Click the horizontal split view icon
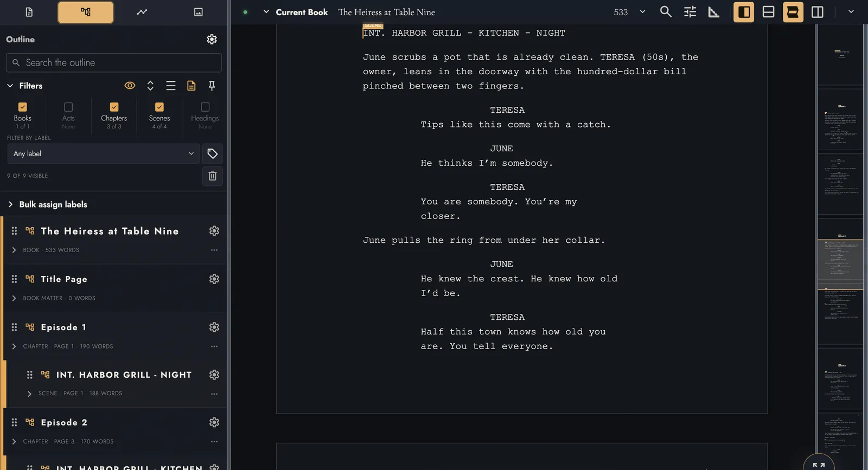 point(768,12)
